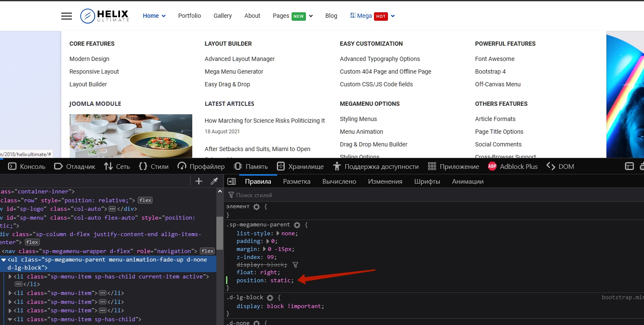The image size is (644, 325).
Task: Click filter funnel beside overridden display property
Action: tap(295, 265)
